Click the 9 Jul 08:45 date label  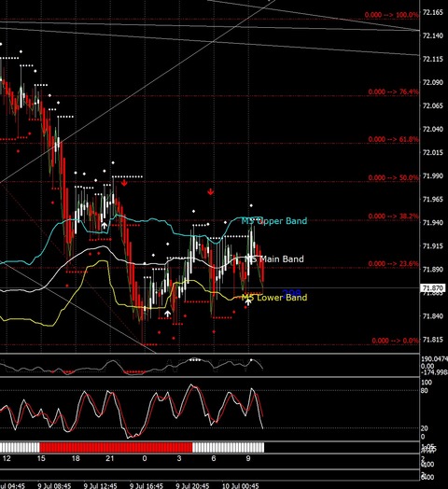point(54,486)
